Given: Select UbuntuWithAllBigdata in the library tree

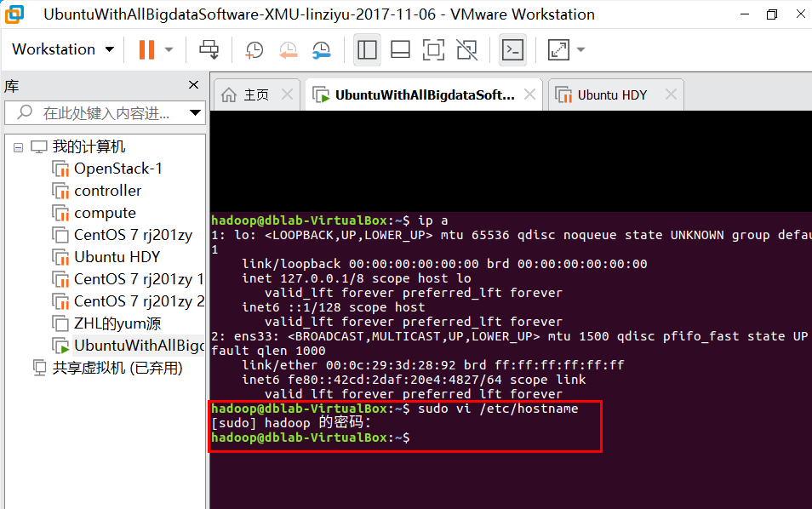Looking at the screenshot, I should coord(139,346).
